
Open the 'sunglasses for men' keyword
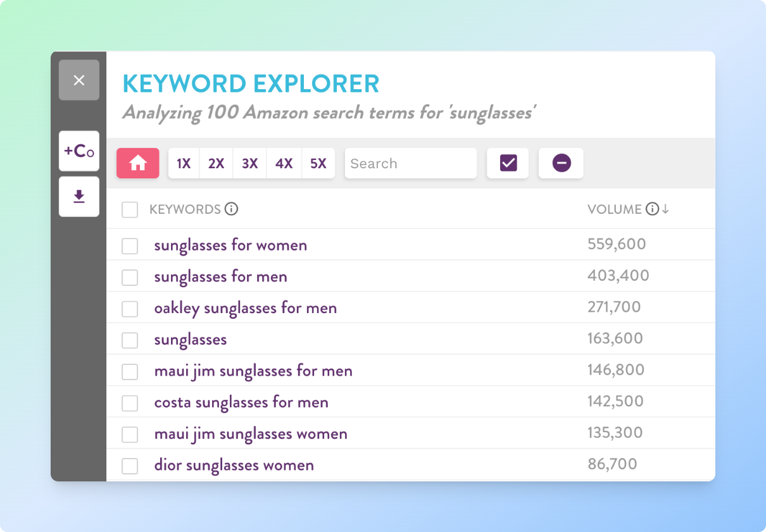click(x=220, y=277)
